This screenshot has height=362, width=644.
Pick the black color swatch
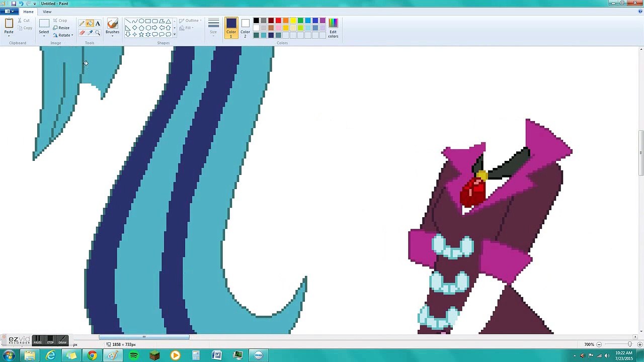(x=256, y=21)
